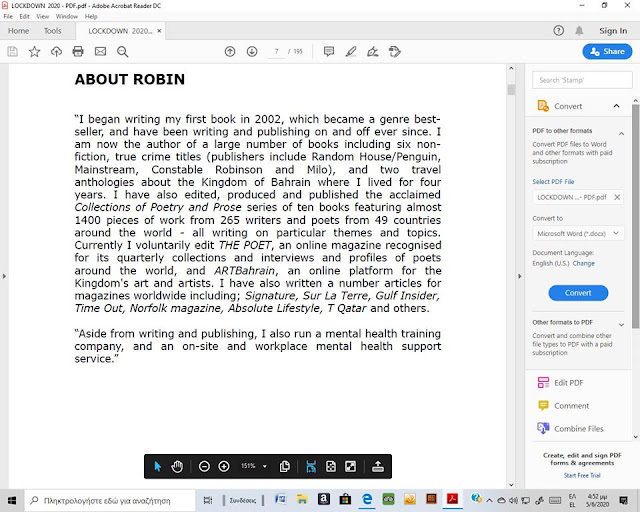Image resolution: width=640 pixels, height=512 pixels.
Task: Open the Fill & Sign tool icon
Action: coord(373,51)
